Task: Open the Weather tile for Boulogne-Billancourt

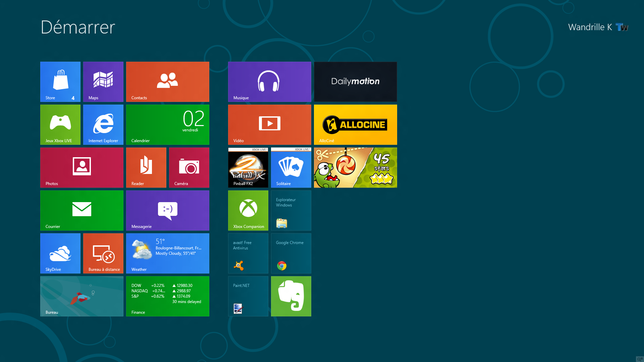Action: click(168, 253)
